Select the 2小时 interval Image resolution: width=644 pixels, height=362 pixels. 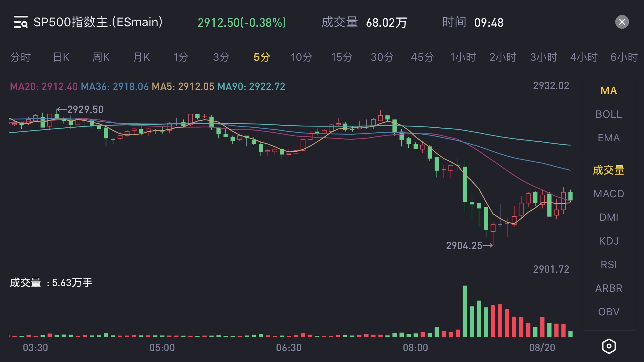(503, 57)
